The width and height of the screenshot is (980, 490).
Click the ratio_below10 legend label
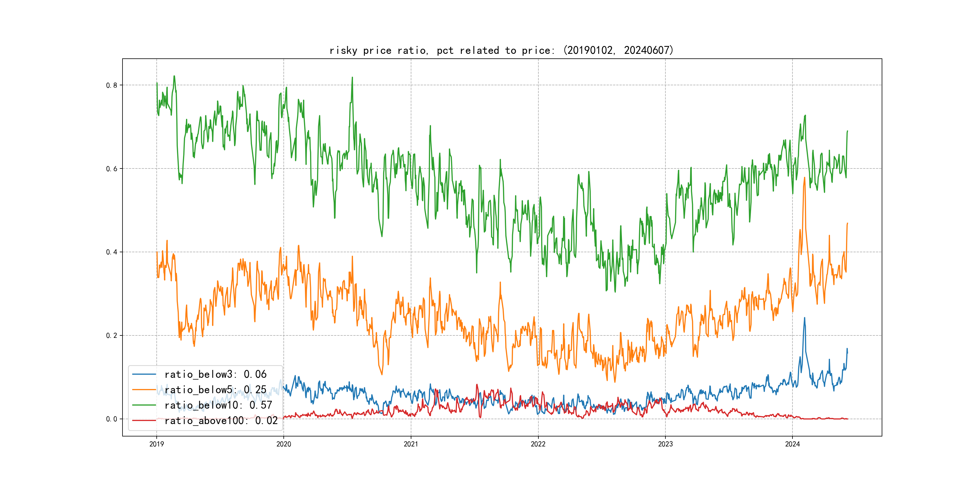(x=218, y=405)
